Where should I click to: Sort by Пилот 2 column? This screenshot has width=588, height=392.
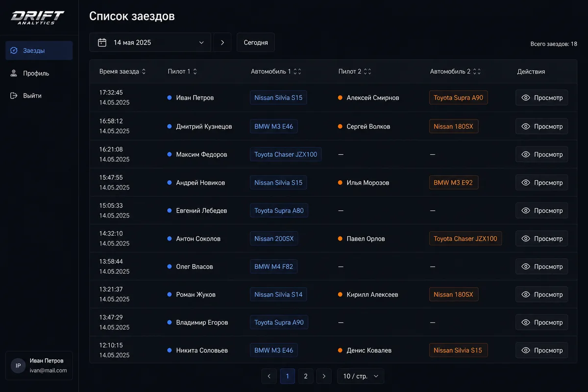[x=367, y=72]
